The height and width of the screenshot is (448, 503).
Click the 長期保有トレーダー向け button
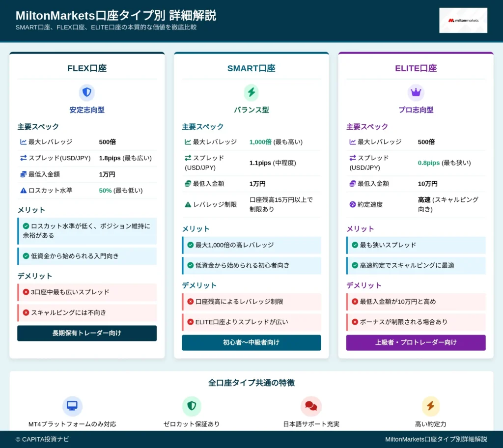tap(87, 333)
